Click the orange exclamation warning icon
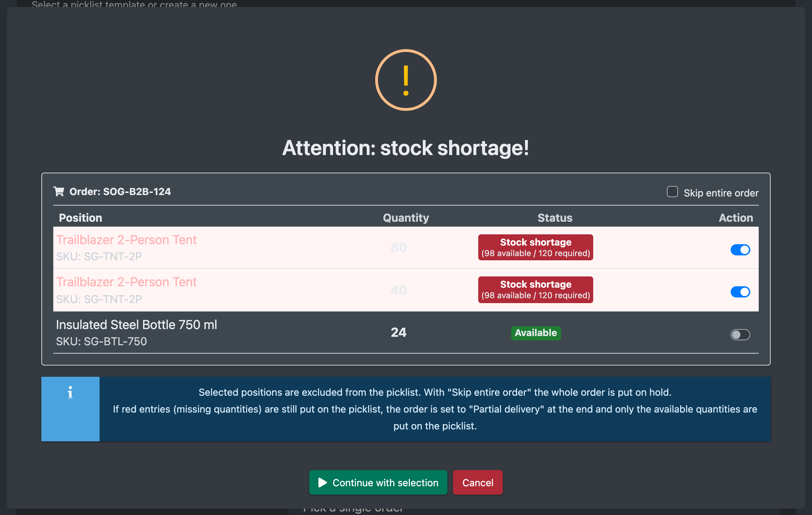 [x=406, y=80]
